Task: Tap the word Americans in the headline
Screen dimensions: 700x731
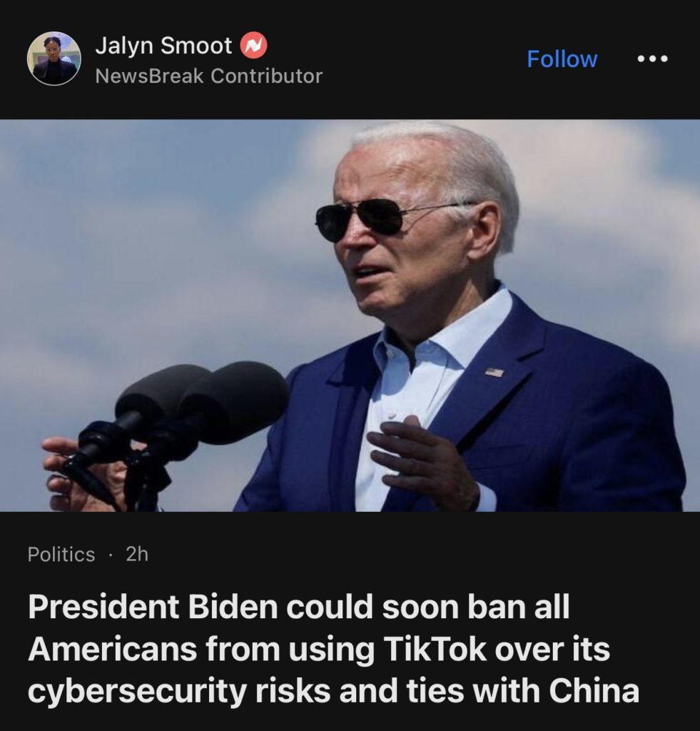Action: pyautogui.click(x=112, y=648)
